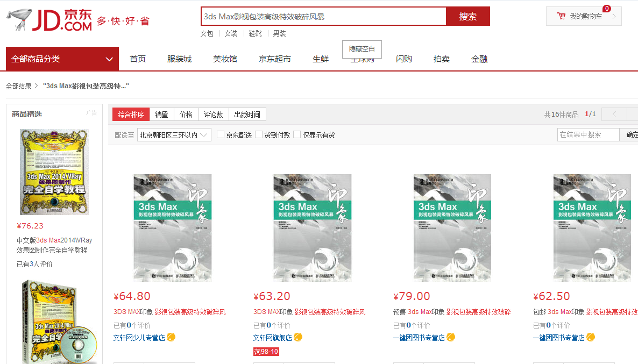The width and height of the screenshot is (638, 364).
Task: Open sidebar boxed book with CD thumbnail
Action: (x=59, y=322)
